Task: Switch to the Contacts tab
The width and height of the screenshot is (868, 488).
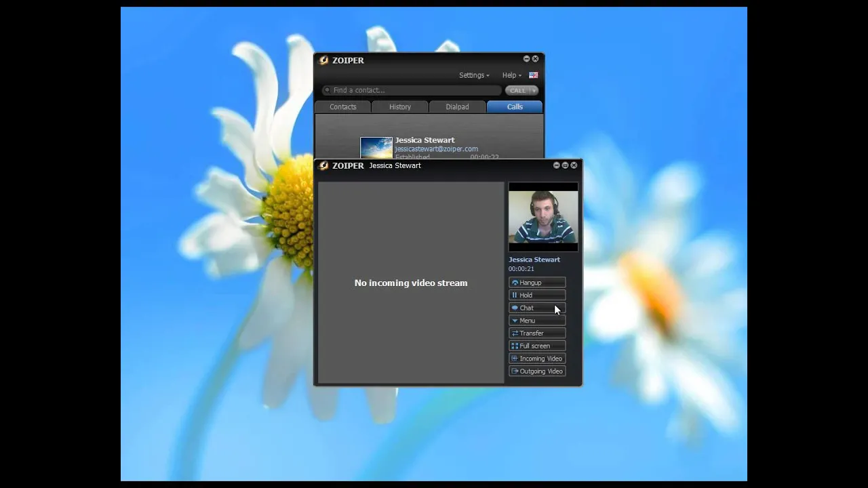Action: point(343,107)
